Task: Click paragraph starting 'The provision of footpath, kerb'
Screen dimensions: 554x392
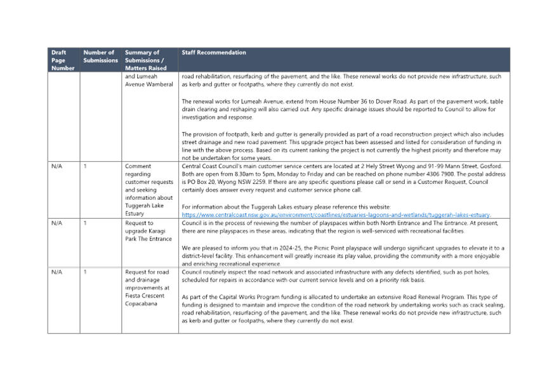Action: tap(343, 146)
